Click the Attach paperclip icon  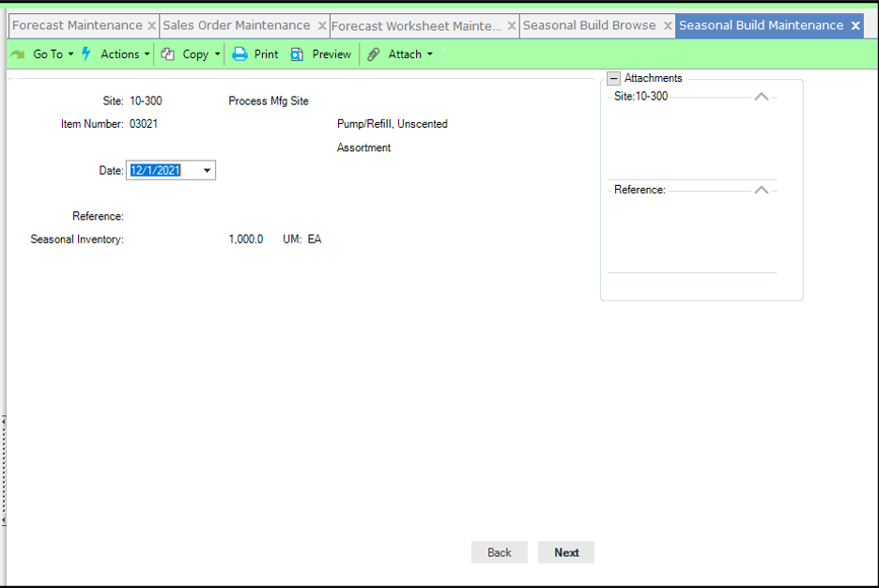tap(373, 54)
